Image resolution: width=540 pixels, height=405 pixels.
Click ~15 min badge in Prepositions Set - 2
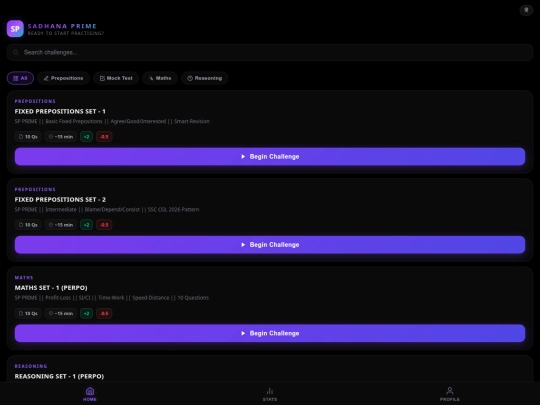coord(61,225)
